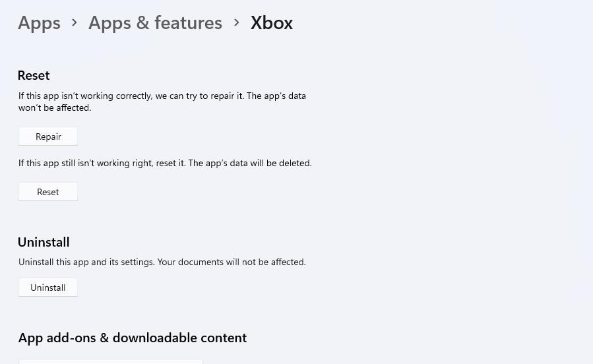Image resolution: width=593 pixels, height=364 pixels.
Task: Click "The app's data will be deleted" warning
Action: click(249, 163)
